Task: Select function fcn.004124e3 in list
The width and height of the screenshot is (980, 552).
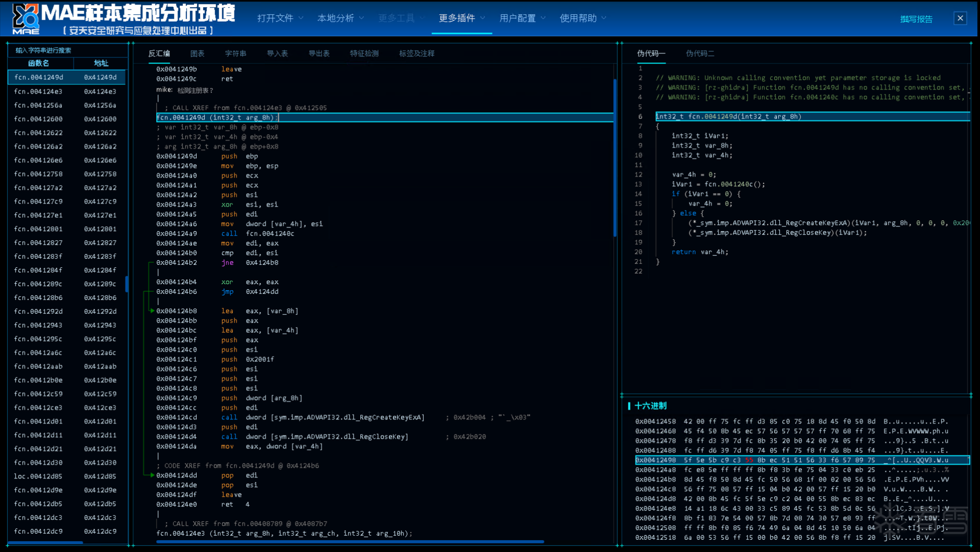Action: click(38, 91)
